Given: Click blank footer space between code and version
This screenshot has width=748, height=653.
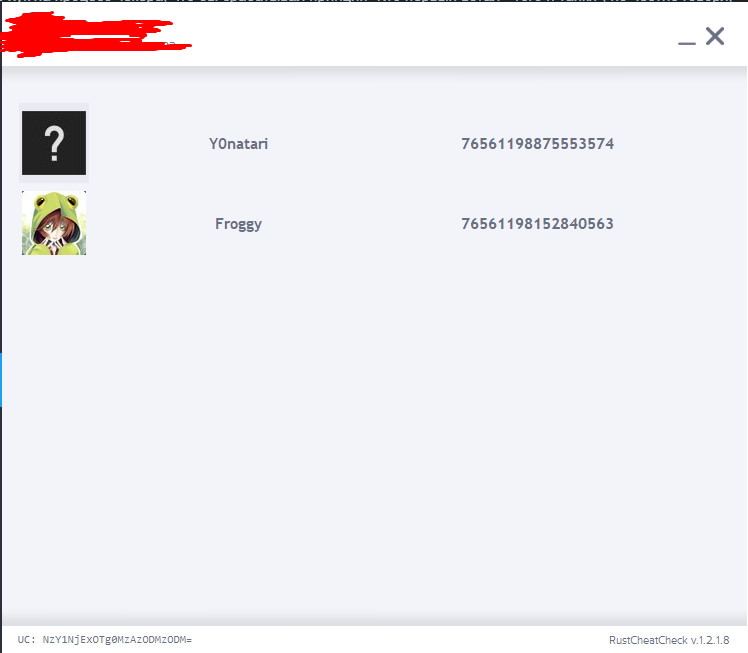Looking at the screenshot, I should coord(401,640).
